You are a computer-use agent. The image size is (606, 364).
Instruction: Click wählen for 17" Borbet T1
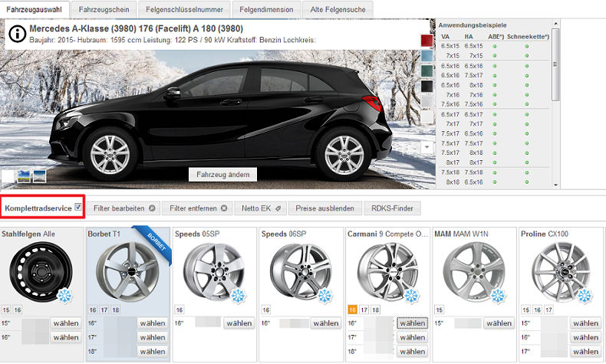click(x=153, y=337)
